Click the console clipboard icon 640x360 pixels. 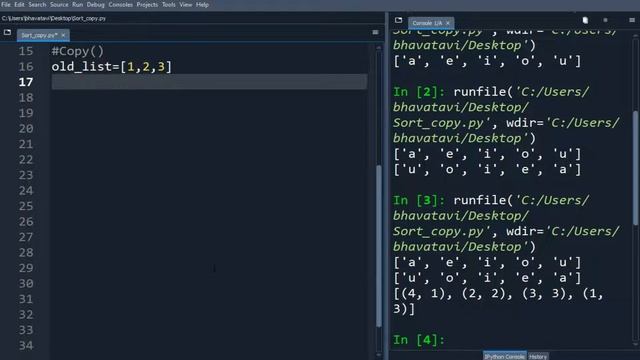(585, 20)
